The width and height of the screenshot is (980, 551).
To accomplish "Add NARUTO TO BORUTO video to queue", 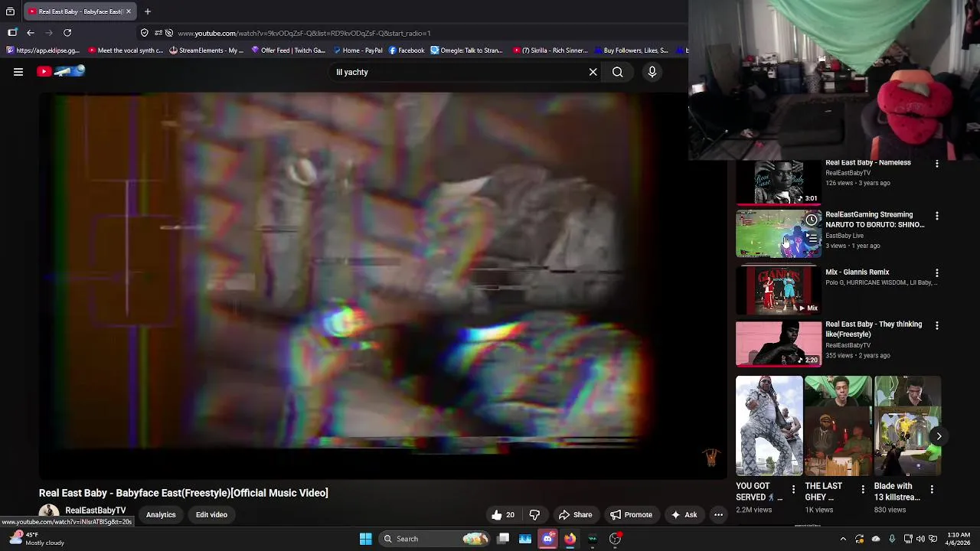I will click(x=812, y=239).
